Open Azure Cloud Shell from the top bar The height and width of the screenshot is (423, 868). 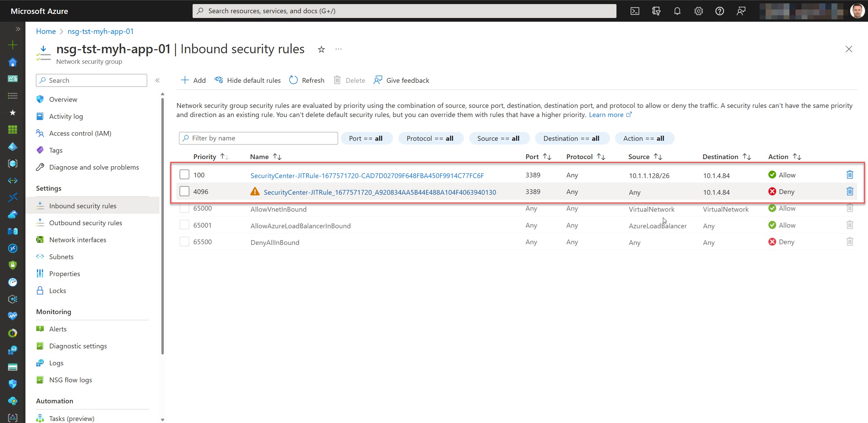pyautogui.click(x=635, y=11)
